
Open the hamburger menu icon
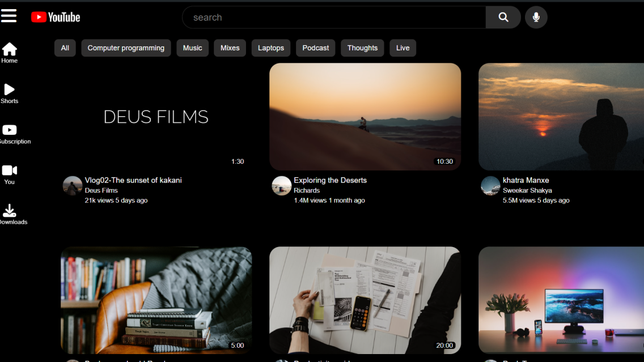click(x=9, y=16)
